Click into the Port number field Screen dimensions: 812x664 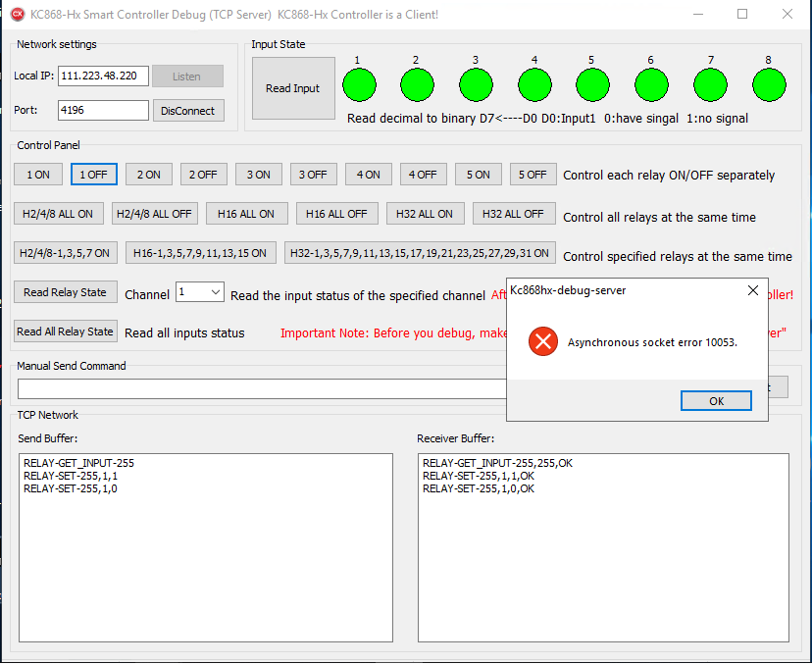pyautogui.click(x=103, y=111)
